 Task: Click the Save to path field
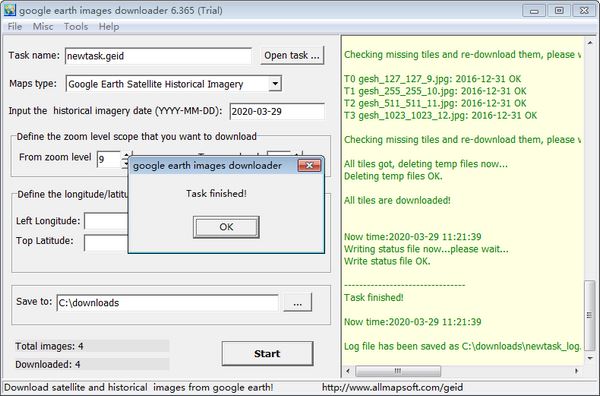coord(168,303)
